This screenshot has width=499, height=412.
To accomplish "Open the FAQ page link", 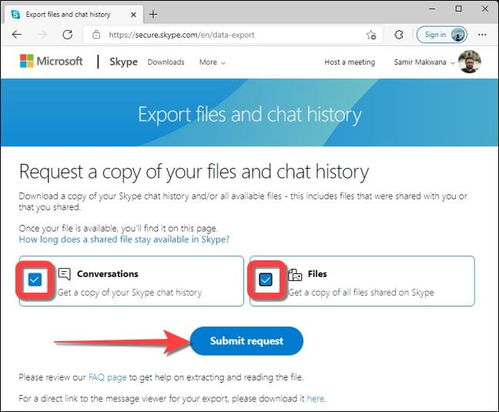I will (x=107, y=378).
